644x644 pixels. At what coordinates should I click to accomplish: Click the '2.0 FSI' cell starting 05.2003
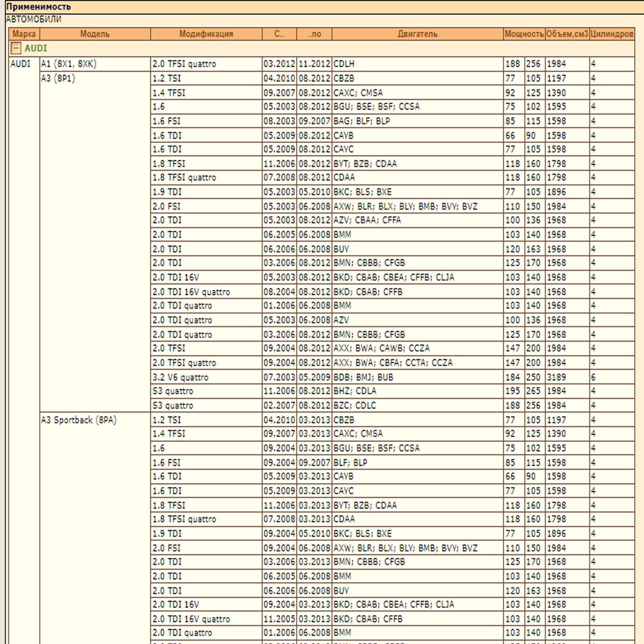point(206,206)
